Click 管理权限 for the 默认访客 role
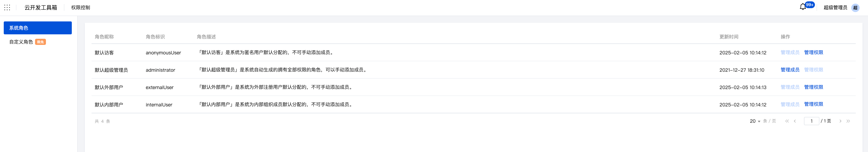The image size is (868, 152). (x=814, y=52)
